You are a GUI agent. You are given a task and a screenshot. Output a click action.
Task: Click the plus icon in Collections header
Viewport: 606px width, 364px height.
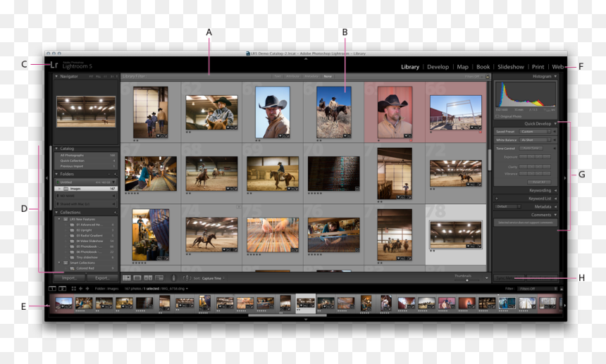tap(115, 213)
